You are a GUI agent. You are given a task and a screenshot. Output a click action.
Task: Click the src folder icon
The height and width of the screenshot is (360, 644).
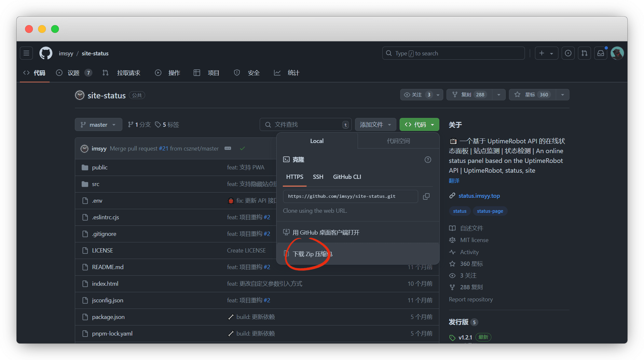[85, 184]
